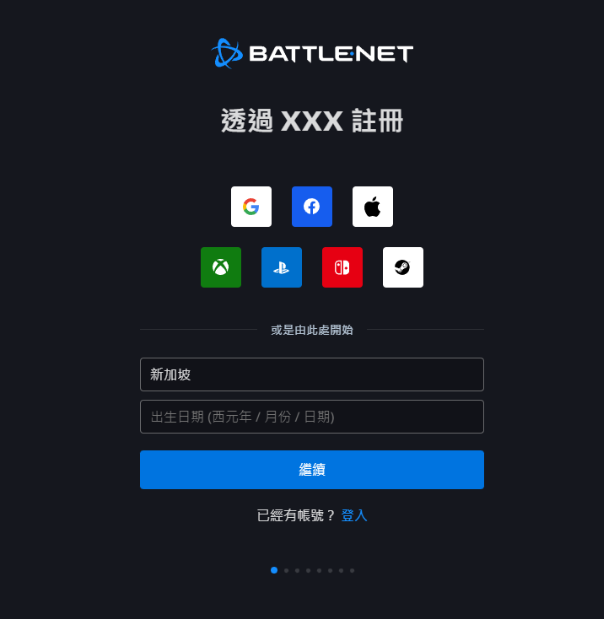Select the green Xbox icon
Screen dimensions: 604x619
[221, 267]
